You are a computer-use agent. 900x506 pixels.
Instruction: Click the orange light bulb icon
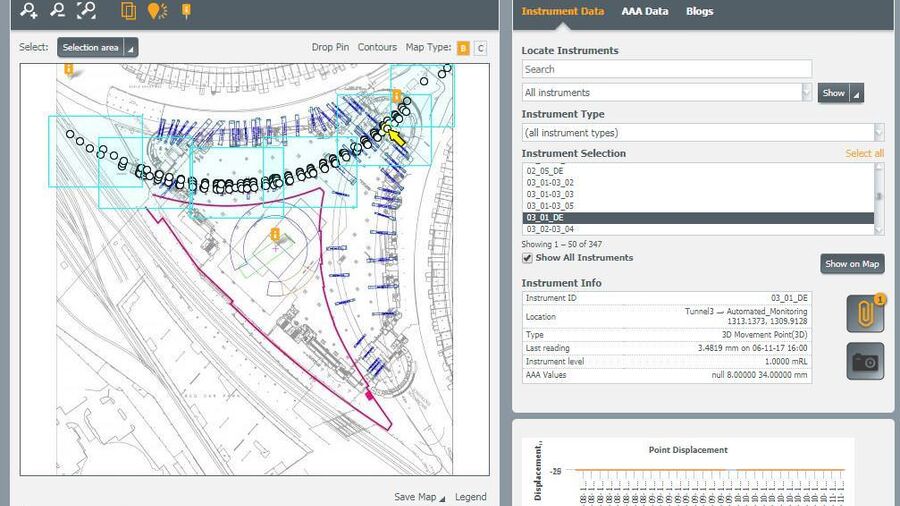click(156, 11)
